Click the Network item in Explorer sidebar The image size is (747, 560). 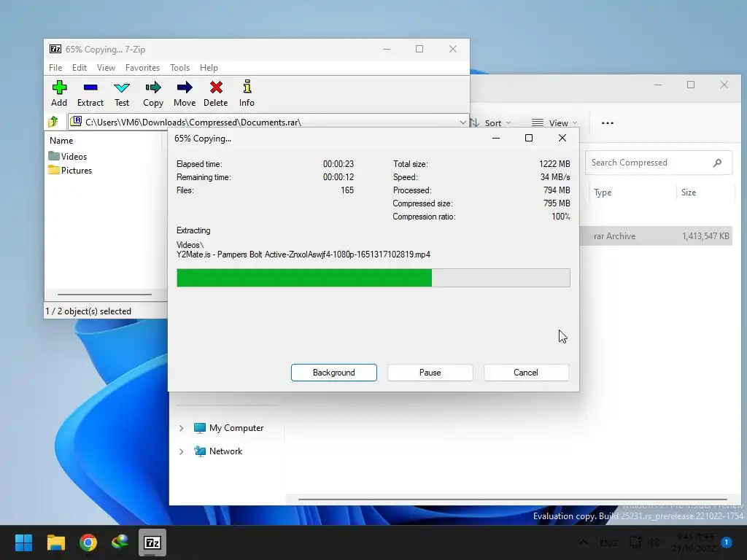click(218, 451)
